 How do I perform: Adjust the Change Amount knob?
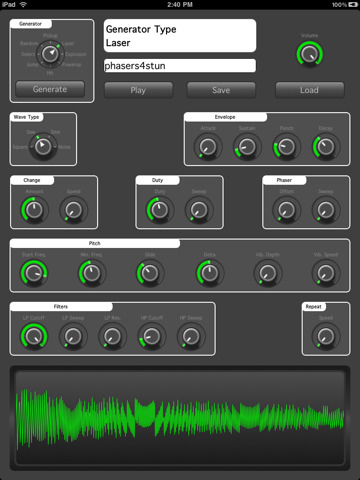pos(34,210)
